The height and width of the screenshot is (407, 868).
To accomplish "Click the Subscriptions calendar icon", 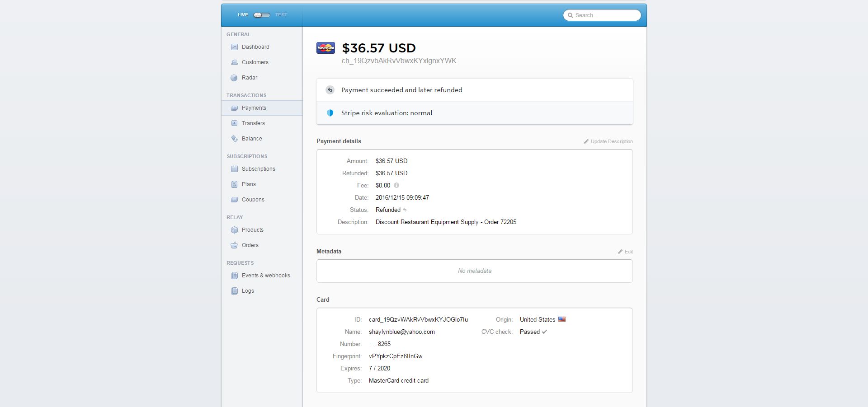I will (x=234, y=169).
